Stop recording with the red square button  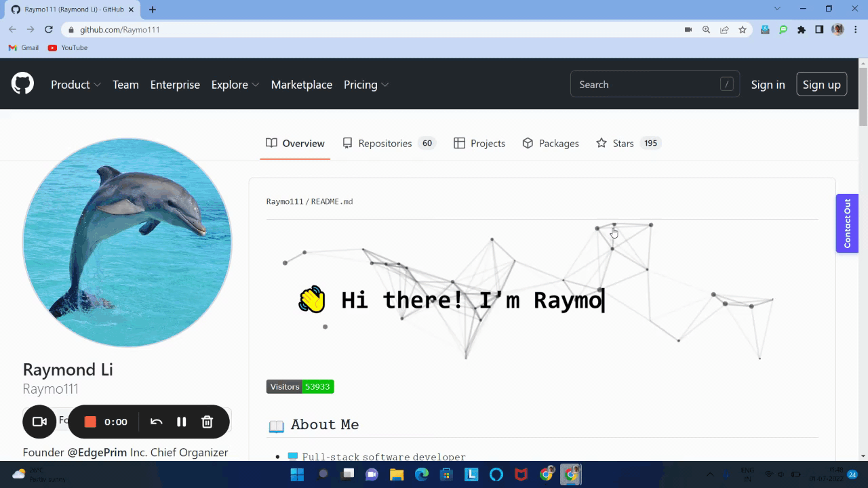[90, 422]
